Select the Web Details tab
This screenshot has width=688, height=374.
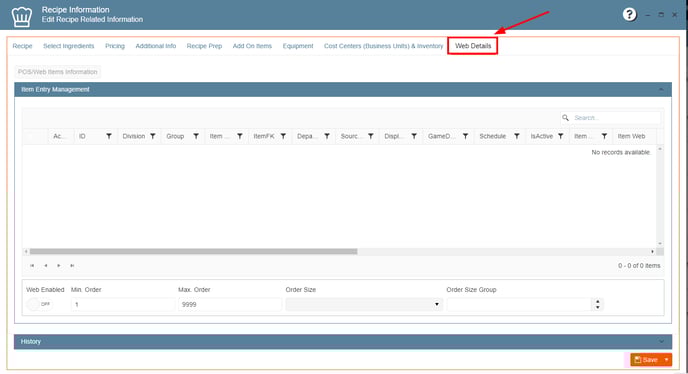[x=473, y=46]
